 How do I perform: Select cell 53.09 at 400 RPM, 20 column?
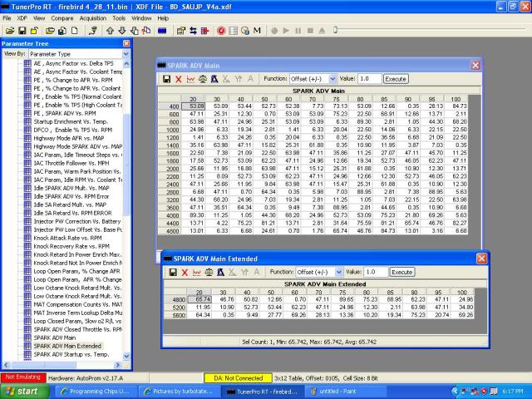tap(193, 106)
